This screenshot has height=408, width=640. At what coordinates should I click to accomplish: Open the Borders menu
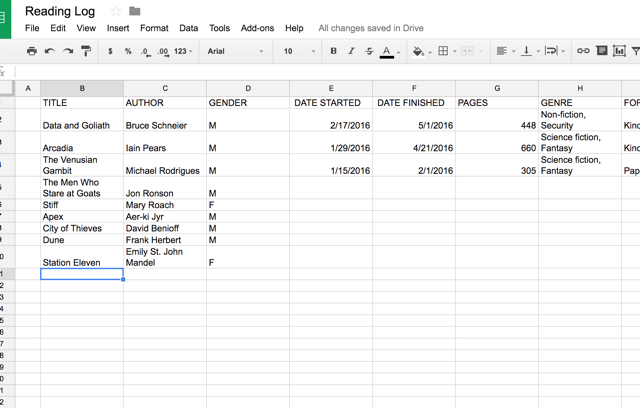click(x=447, y=51)
